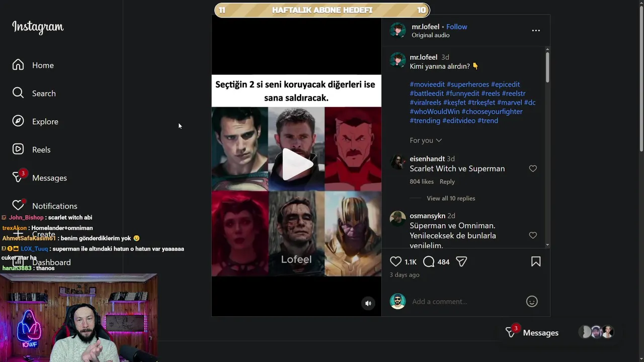
Task: Play the reel video
Action: pyautogui.click(x=296, y=164)
